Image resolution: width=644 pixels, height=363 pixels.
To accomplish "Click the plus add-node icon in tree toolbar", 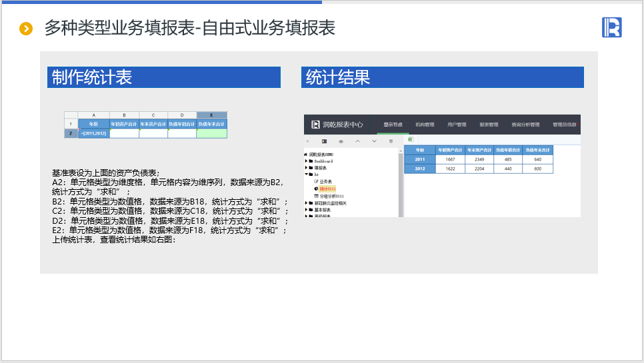I will click(307, 141).
